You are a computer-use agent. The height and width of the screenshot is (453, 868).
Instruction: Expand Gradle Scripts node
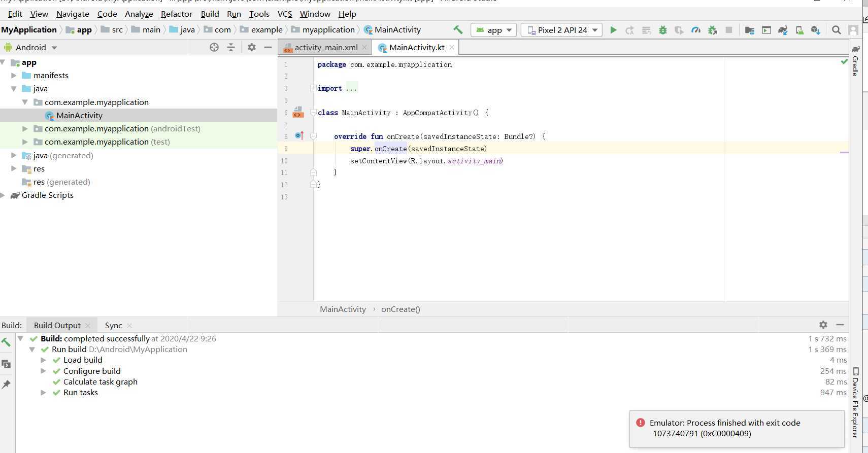pos(3,195)
